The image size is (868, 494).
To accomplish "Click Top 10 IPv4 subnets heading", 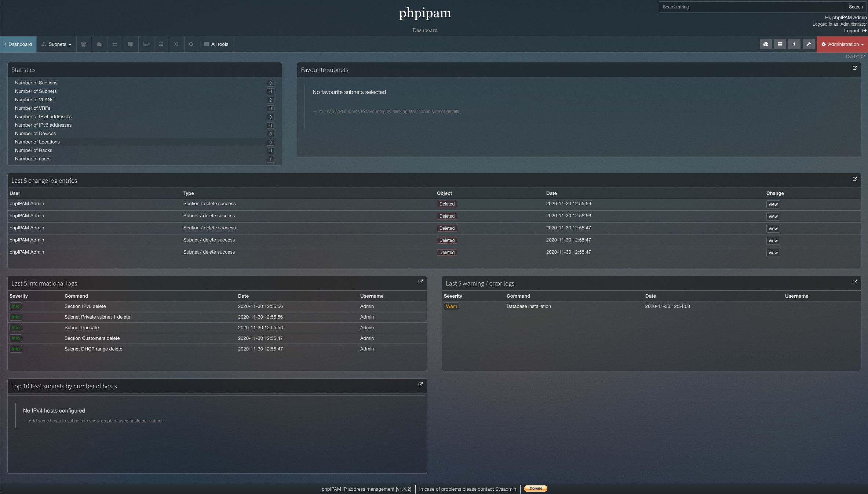I will point(64,386).
